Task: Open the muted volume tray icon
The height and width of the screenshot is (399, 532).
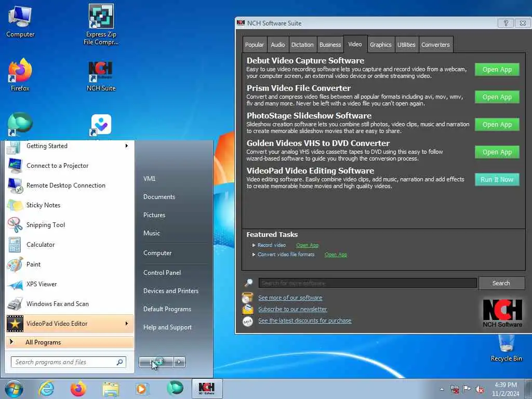Action: 480,390
